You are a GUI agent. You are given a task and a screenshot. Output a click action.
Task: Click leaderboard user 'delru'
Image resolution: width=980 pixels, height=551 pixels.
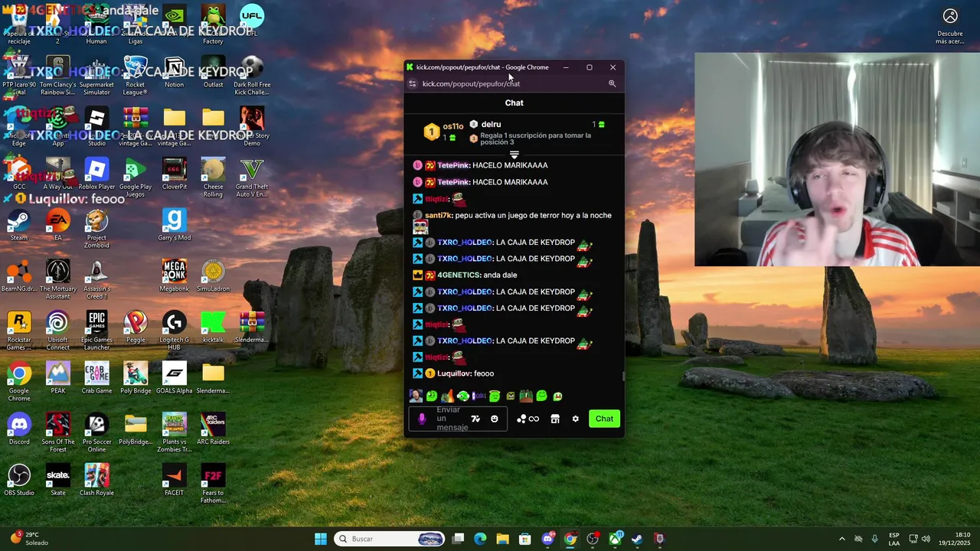point(492,124)
